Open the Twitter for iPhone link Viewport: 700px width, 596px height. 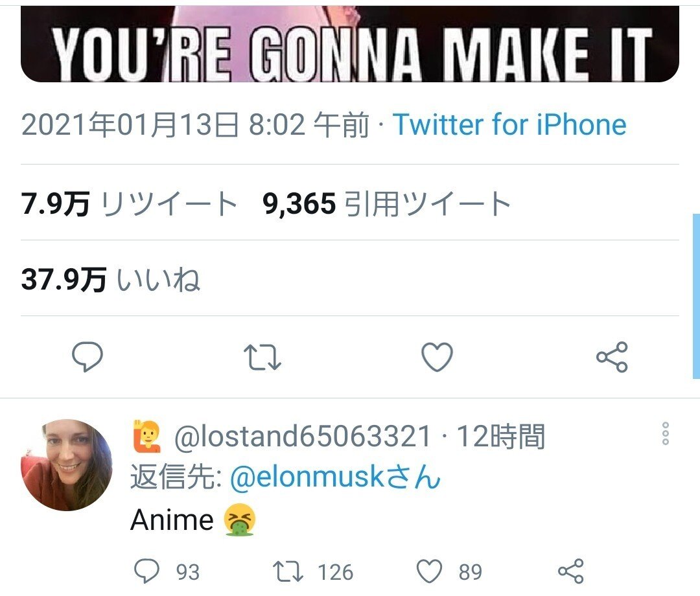(509, 124)
